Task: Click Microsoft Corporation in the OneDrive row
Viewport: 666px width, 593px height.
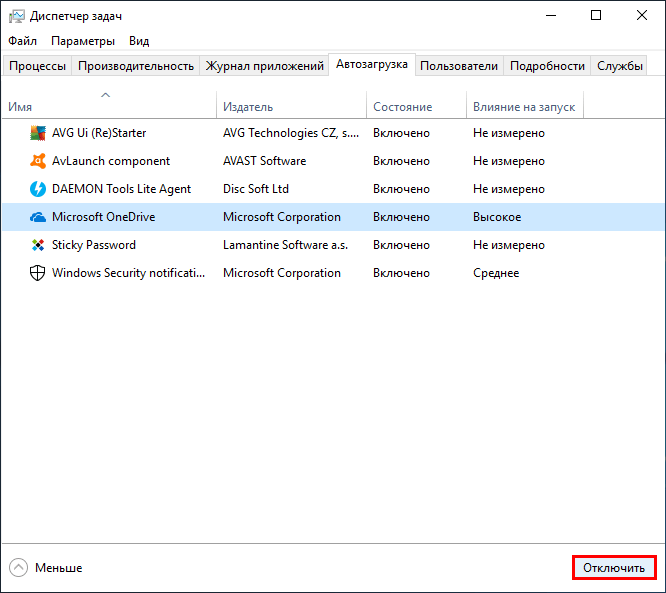Action: click(282, 217)
